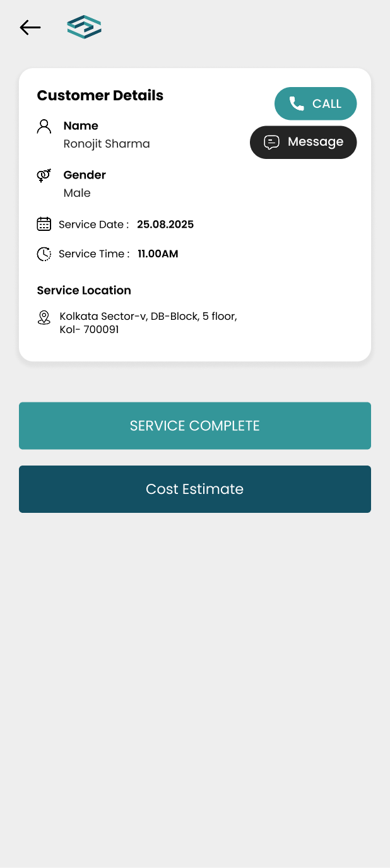Image resolution: width=390 pixels, height=868 pixels.
Task: Tap the back arrow icon
Action: (30, 27)
